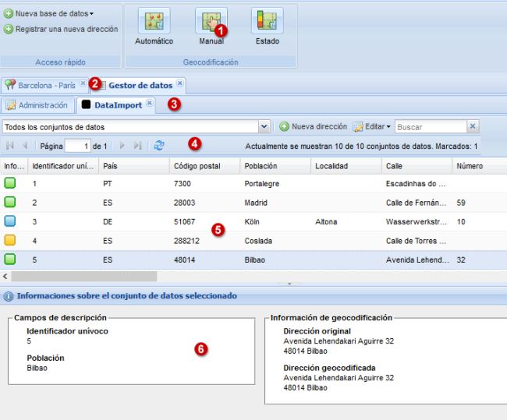Sort by Calle column header
This screenshot has width=507, height=420.
pyautogui.click(x=417, y=166)
